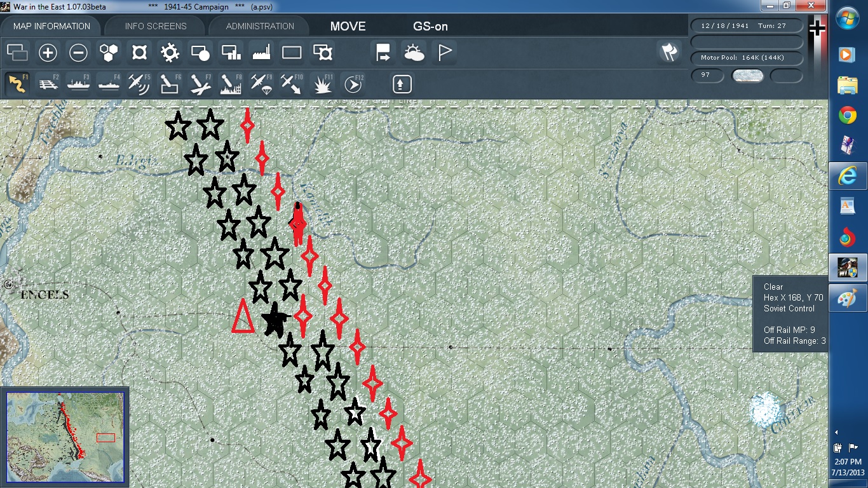Click the boxed up-arrow icon

(x=402, y=84)
